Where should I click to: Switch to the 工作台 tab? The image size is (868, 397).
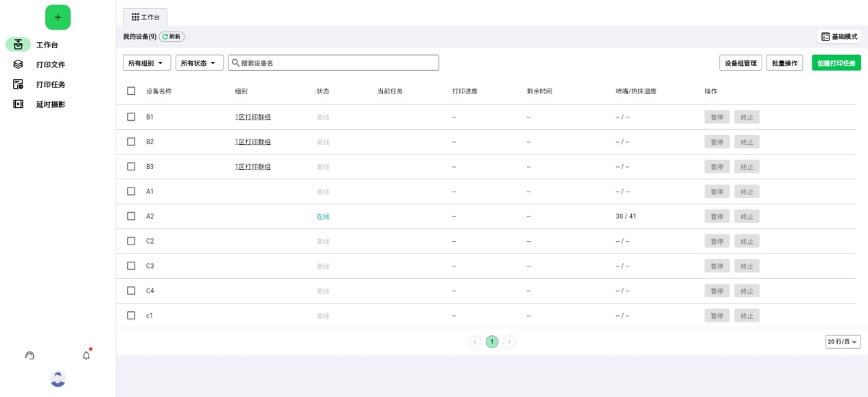(x=145, y=17)
